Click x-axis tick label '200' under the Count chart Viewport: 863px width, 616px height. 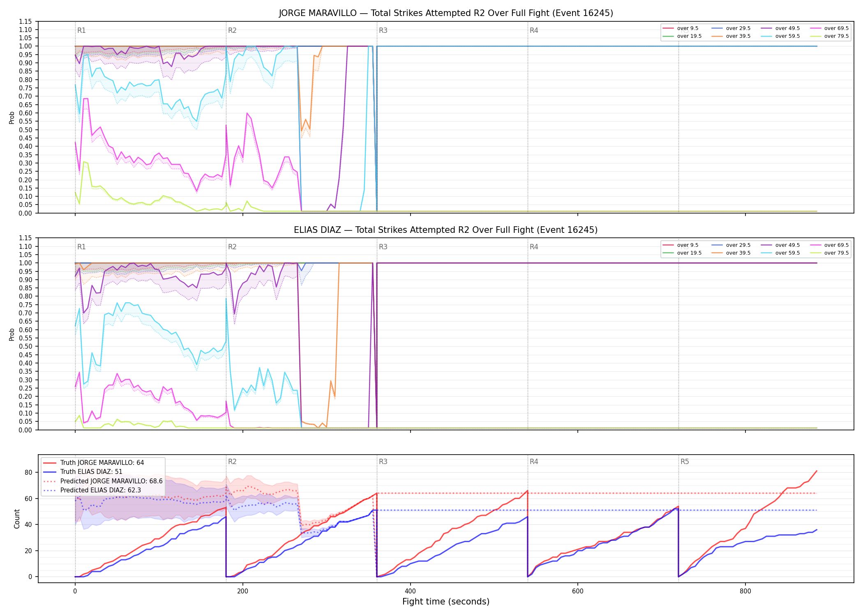tap(242, 591)
